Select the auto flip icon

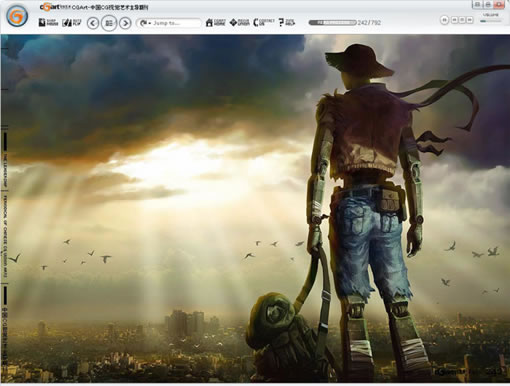[72, 22]
